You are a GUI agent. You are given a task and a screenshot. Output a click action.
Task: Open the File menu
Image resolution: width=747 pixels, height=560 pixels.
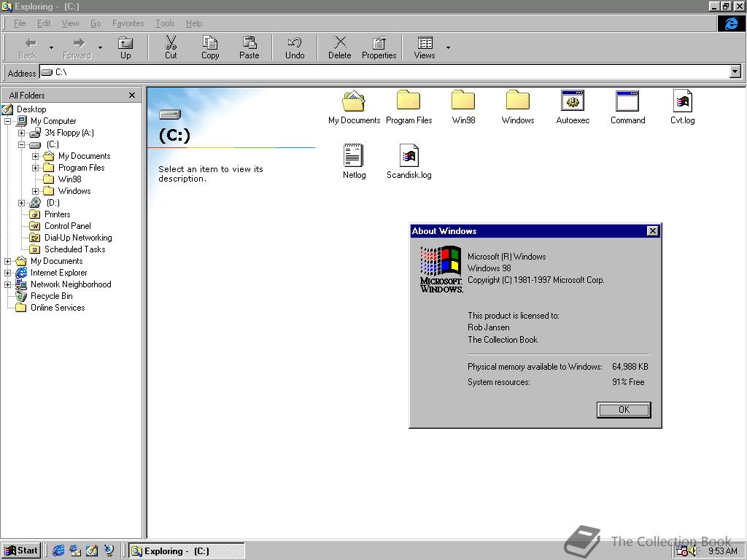point(20,23)
